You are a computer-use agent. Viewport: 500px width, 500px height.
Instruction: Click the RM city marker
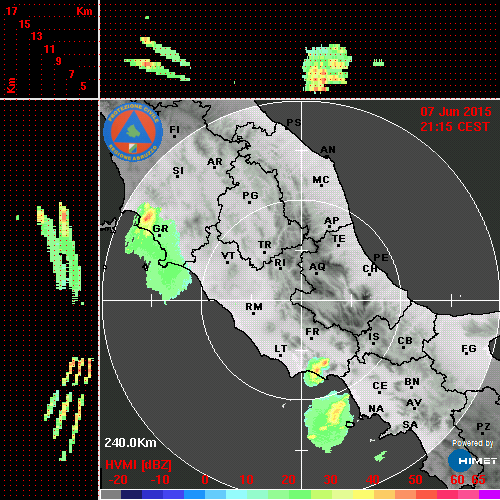tap(254, 314)
